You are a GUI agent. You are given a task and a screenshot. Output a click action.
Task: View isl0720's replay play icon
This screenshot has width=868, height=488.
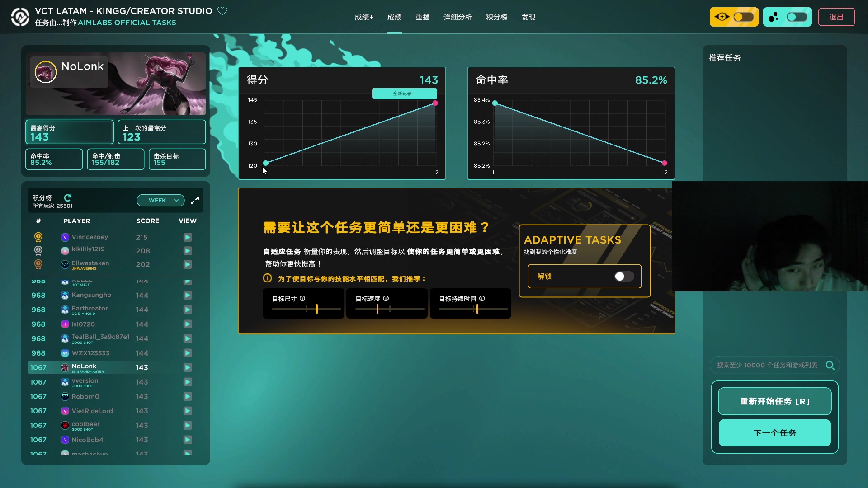(188, 324)
